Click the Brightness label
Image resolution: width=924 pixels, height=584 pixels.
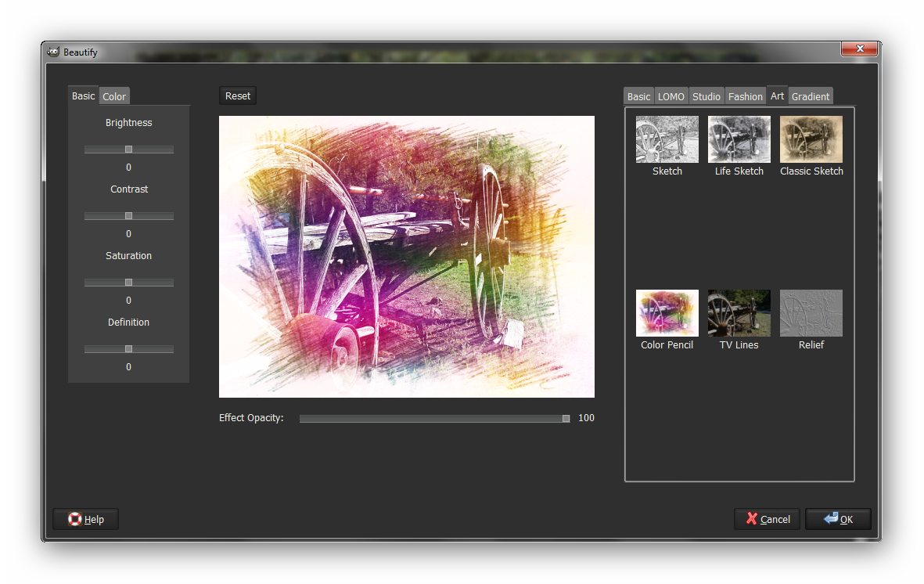128,123
